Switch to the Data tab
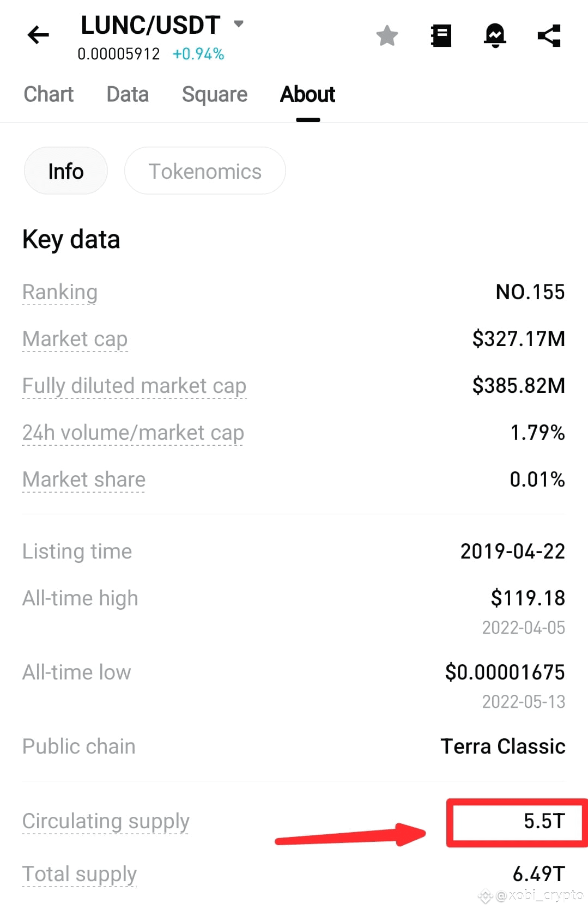 pyautogui.click(x=128, y=94)
